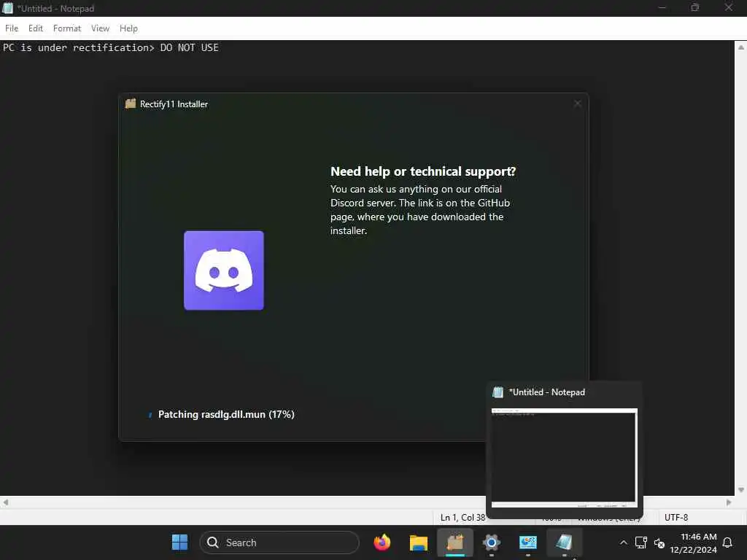Screen dimensions: 747x560
Task: Restore down the Notepad window
Action: [x=695, y=7]
